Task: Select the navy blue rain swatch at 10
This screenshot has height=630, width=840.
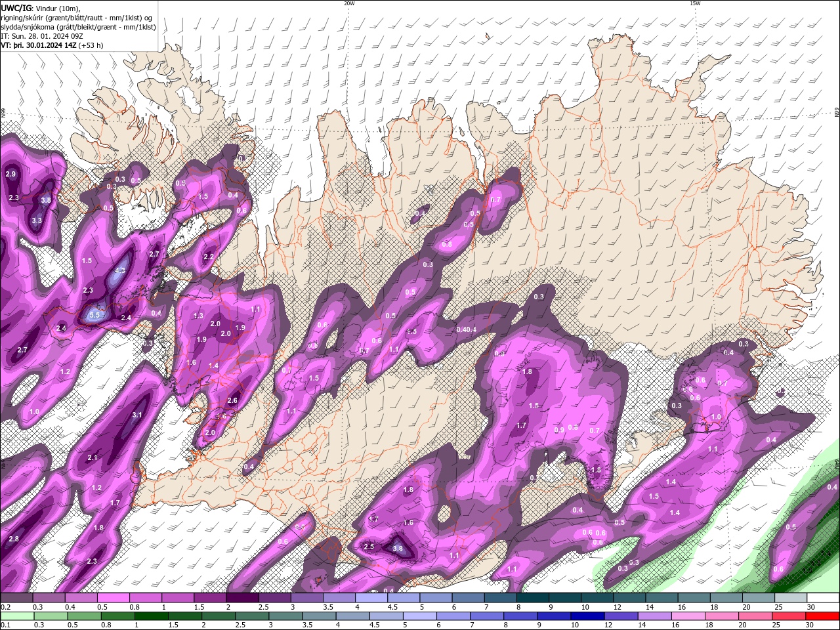Action: pos(589,616)
